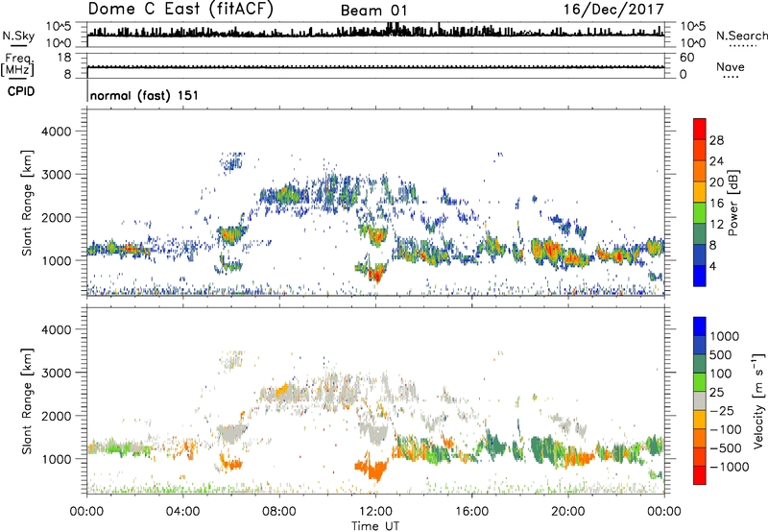Click the strong power echo near 12:00 at 700 km
Viewport: 768px width, 532px height.
(376, 273)
